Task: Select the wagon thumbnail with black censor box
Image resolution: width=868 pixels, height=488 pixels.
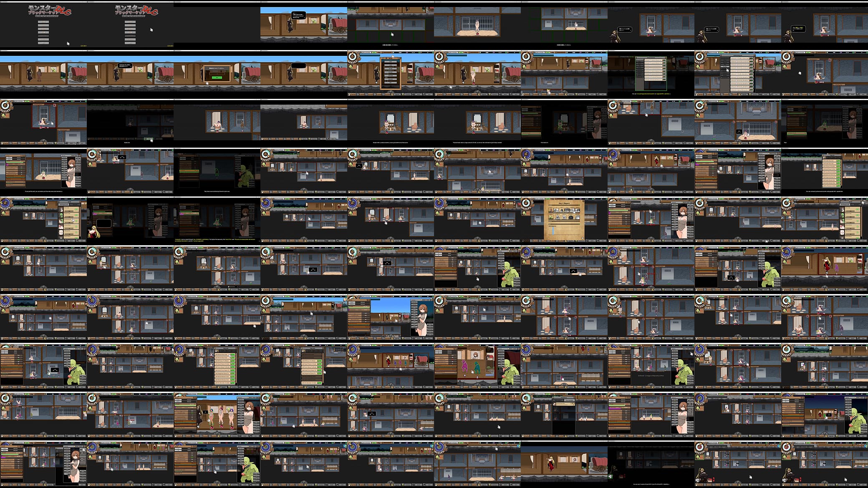Action: pos(304,73)
